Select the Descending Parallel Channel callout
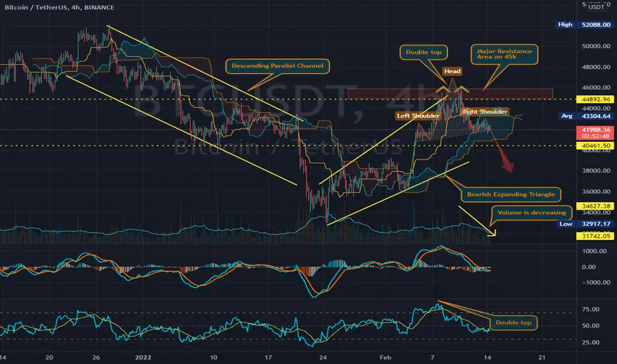Image resolution: width=617 pixels, height=364 pixels. point(277,66)
